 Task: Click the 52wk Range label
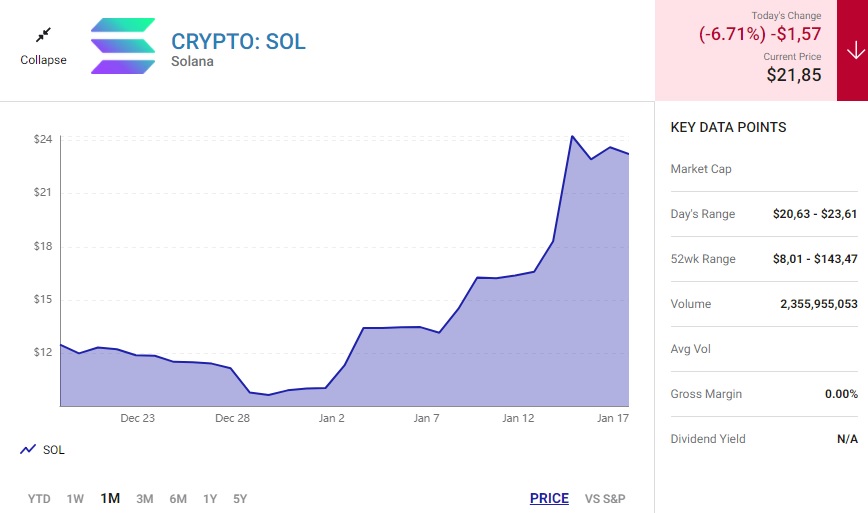(x=703, y=259)
